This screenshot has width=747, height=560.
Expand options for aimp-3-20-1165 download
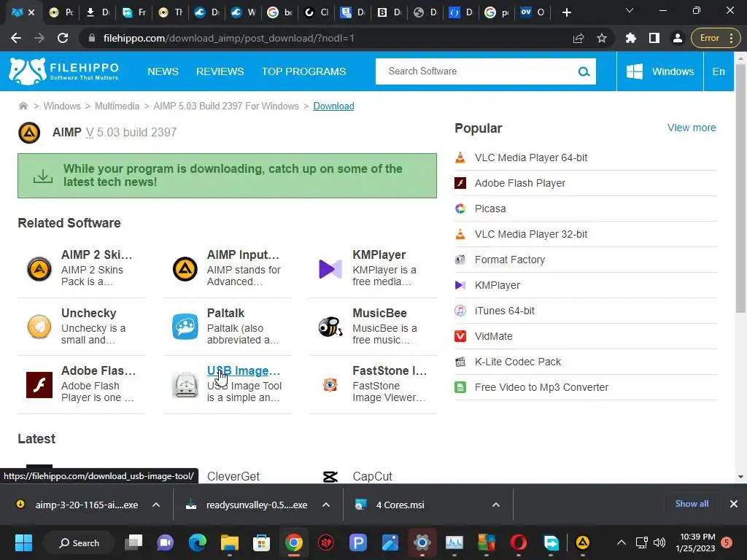coord(156,505)
